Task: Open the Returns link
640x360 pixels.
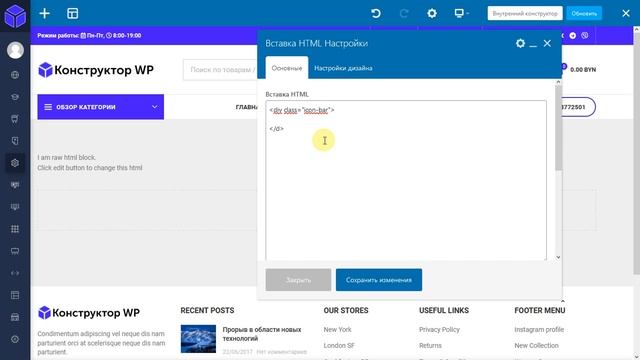Action: tap(430, 345)
